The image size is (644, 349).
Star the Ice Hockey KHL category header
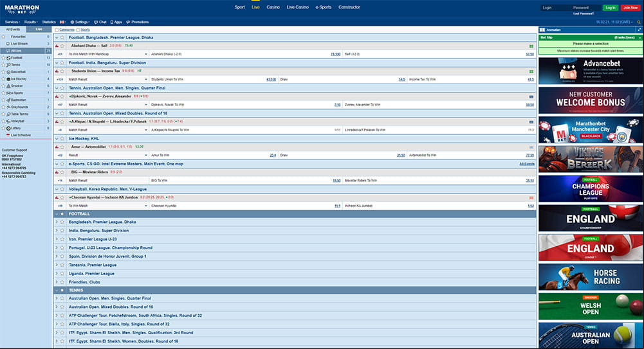[x=62, y=139]
